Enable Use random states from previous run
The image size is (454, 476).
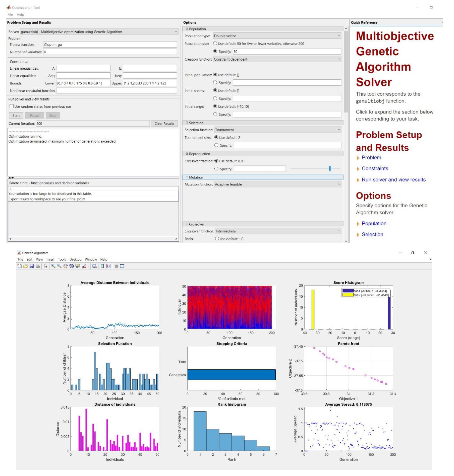pos(11,106)
